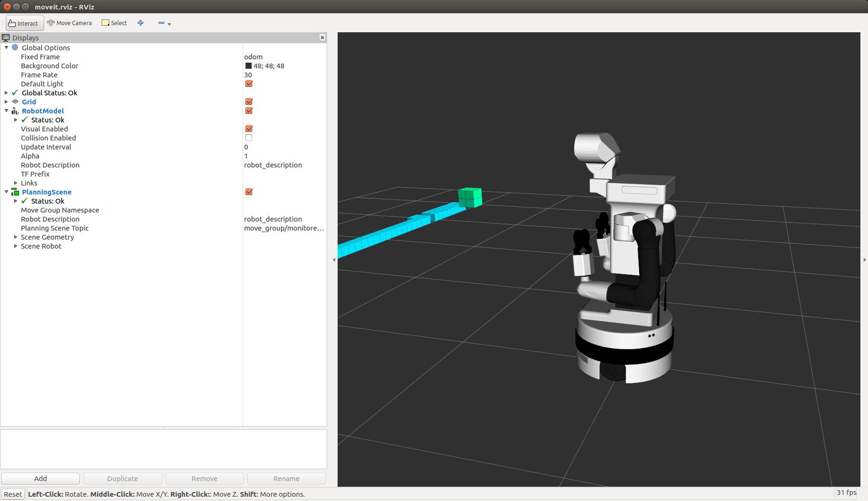868x501 pixels.
Task: Collapse the RobotModel display
Action: point(6,111)
